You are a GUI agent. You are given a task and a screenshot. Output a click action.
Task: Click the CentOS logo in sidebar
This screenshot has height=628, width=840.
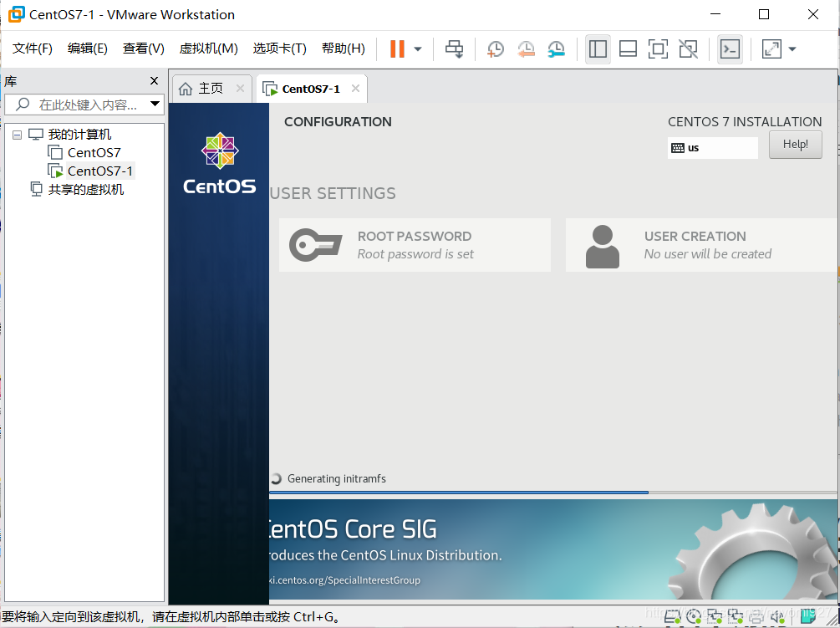click(x=220, y=163)
